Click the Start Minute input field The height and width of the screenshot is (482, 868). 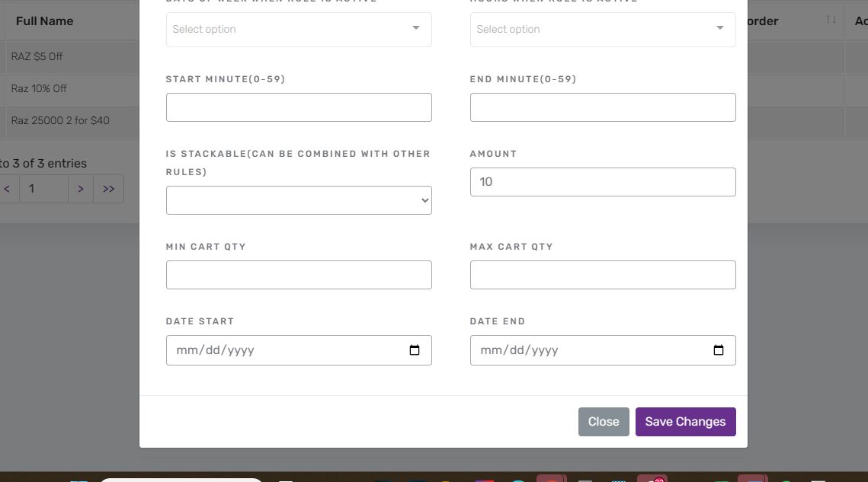pos(299,107)
